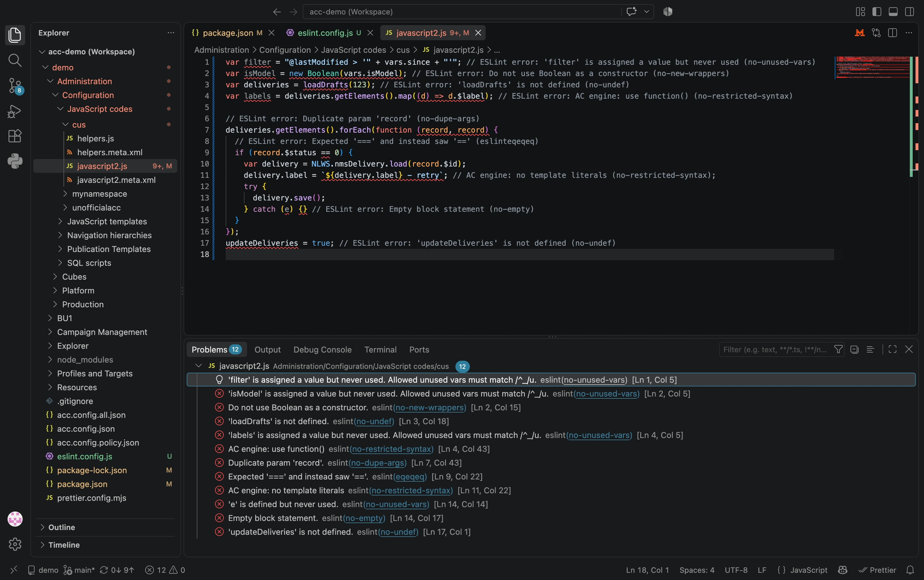Open Run and Debug view
The image size is (924, 580).
coord(15,111)
